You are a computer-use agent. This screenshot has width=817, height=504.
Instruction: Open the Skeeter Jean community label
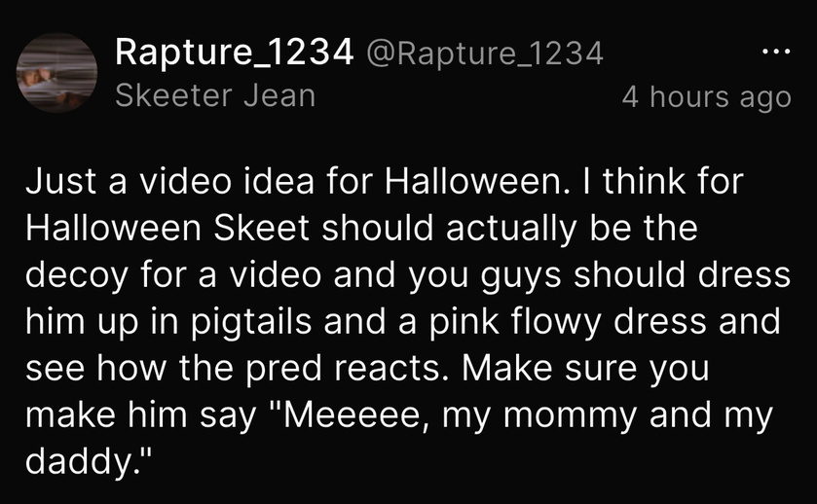click(215, 96)
